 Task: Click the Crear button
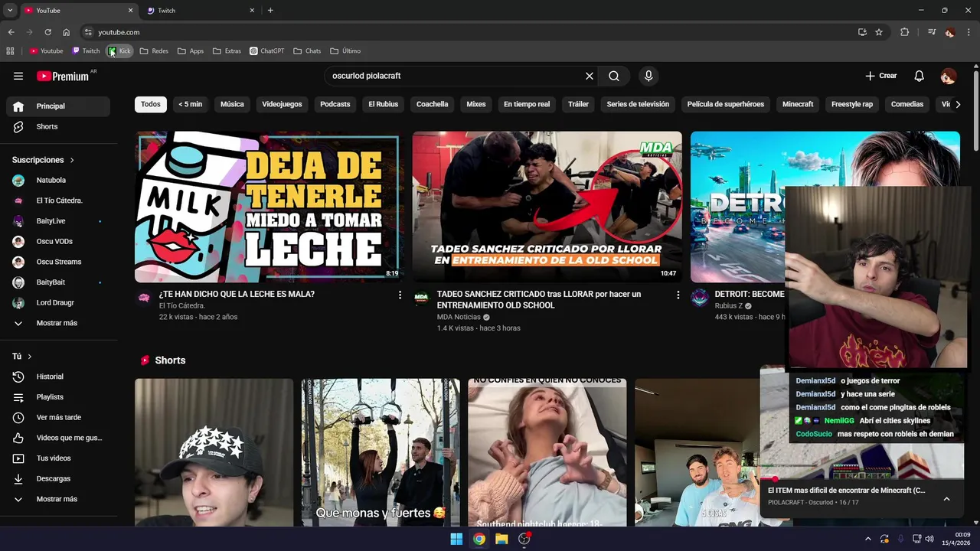coord(881,76)
